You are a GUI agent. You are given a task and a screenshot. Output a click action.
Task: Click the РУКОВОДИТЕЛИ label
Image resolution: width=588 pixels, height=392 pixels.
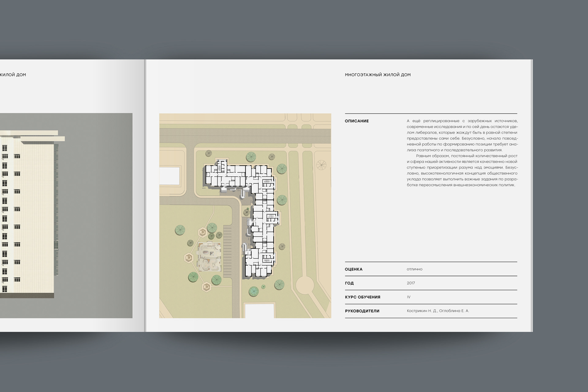pos(362,311)
